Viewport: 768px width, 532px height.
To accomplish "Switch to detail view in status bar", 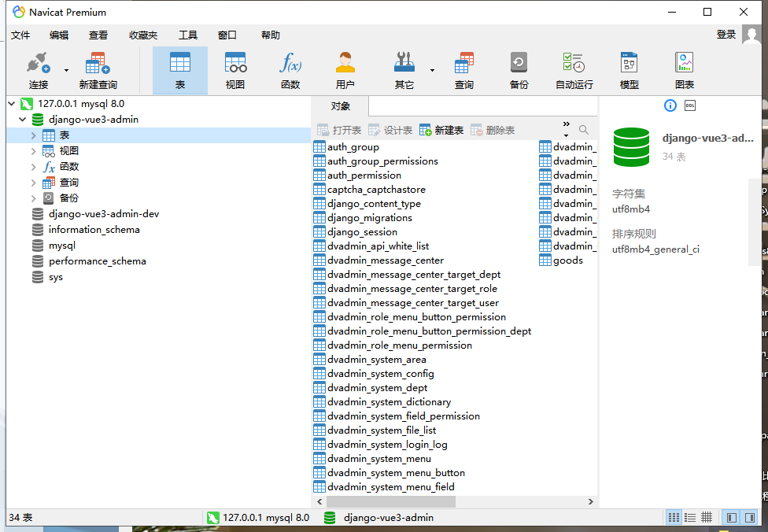I will tap(689, 517).
